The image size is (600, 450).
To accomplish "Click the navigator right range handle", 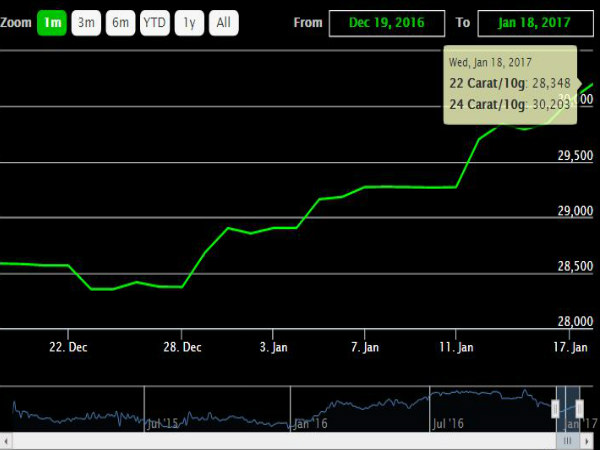I will coord(579,407).
